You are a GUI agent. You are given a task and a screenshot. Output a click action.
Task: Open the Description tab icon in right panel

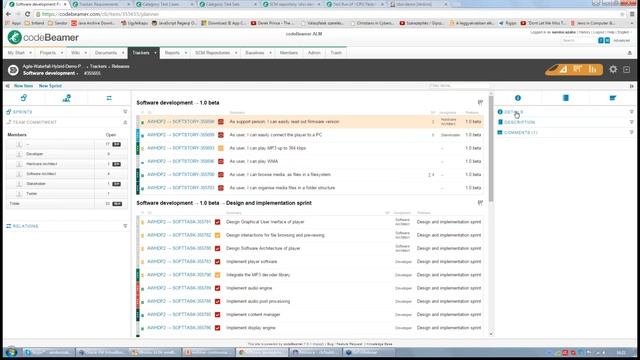click(x=565, y=98)
